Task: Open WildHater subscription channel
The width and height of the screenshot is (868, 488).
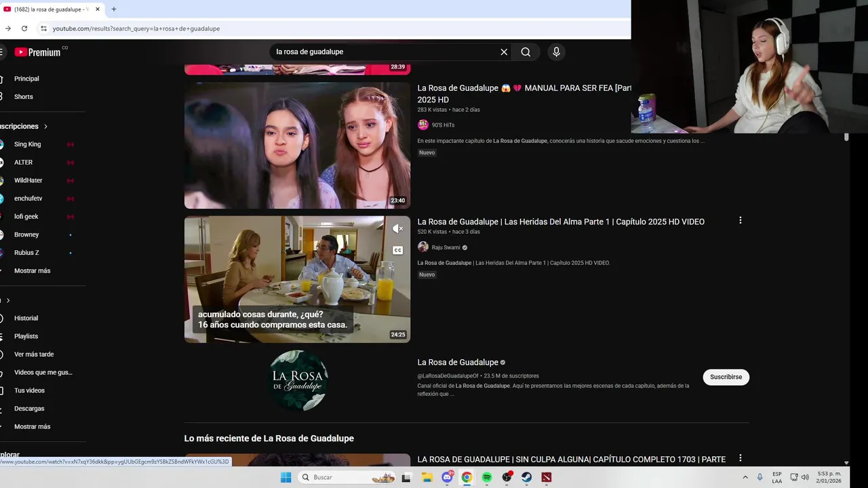Action: pyautogui.click(x=28, y=180)
